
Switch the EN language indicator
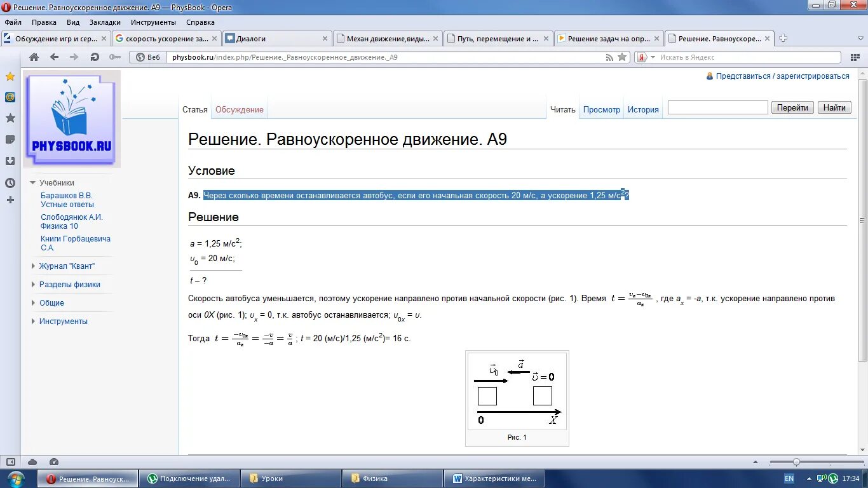(x=789, y=478)
